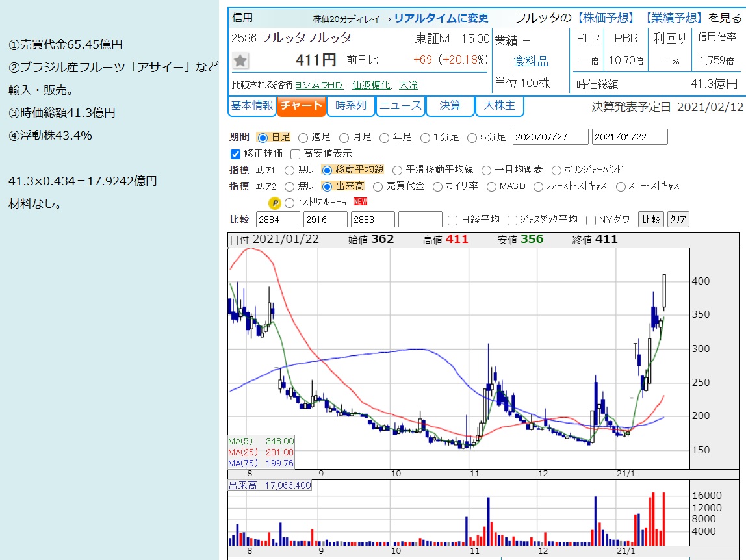Viewport: 746px width, 560px height.
Task: Click the comparison code field 2884
Action: pyautogui.click(x=278, y=220)
